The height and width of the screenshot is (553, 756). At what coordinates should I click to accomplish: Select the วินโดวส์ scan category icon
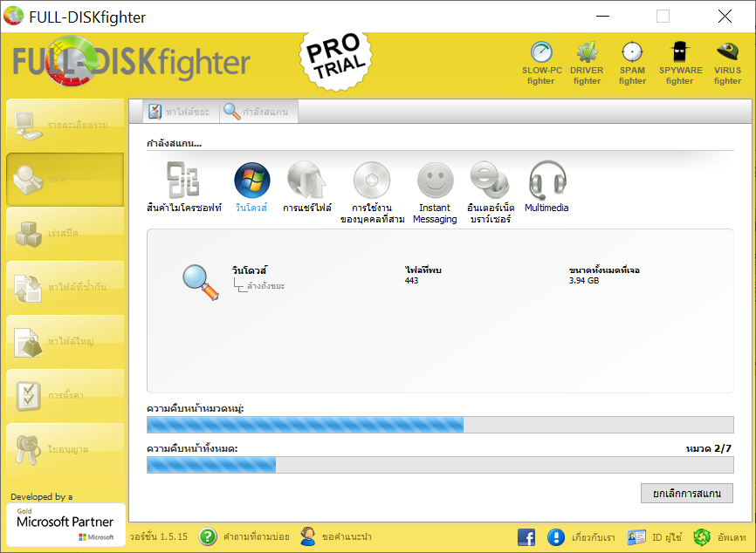pos(251,181)
